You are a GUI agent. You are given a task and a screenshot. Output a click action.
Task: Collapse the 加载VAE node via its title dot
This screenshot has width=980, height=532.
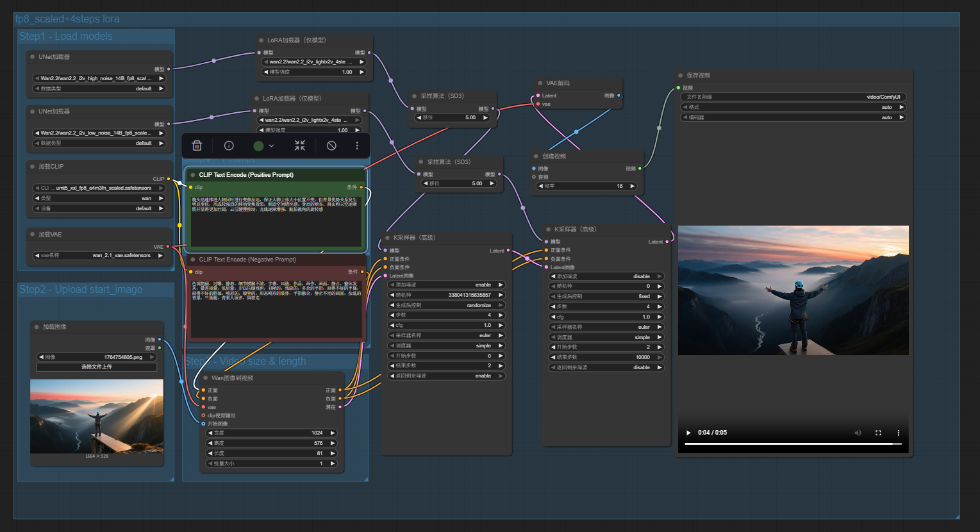pyautogui.click(x=32, y=235)
